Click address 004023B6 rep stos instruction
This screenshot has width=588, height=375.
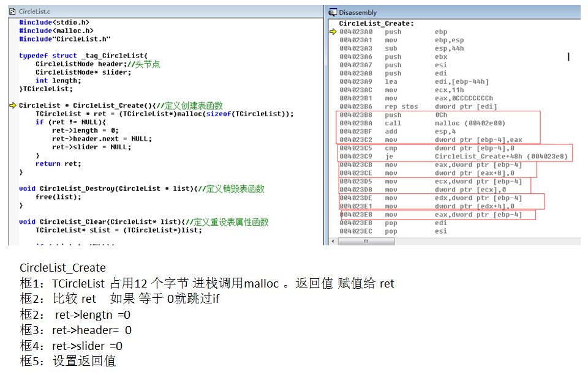tap(418, 106)
